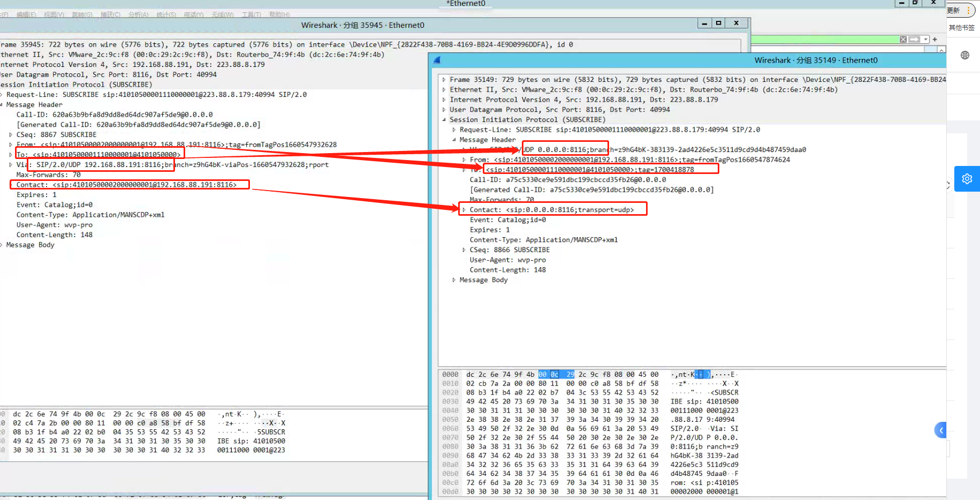This screenshot has height=500, width=980.
Task: Open the 其他书签 bookmarks folder
Action: tap(961, 27)
